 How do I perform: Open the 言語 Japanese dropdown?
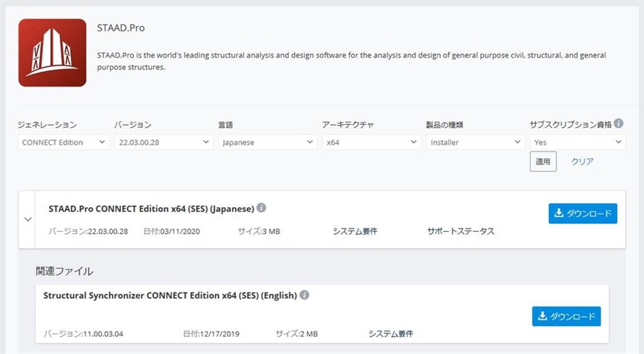[268, 143]
